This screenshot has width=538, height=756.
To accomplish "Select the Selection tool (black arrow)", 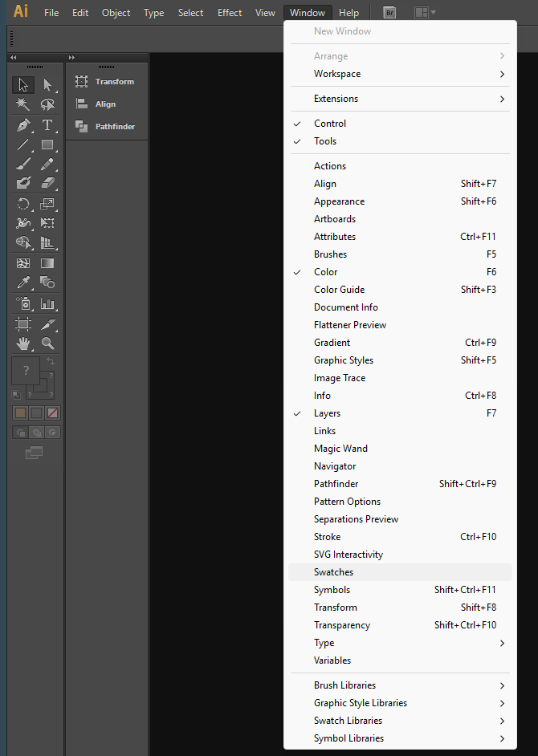I will [23, 85].
